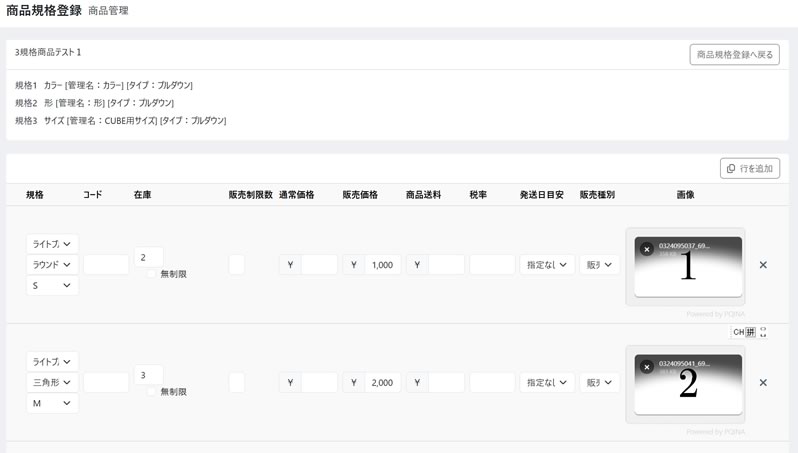Check 無制限 for the row with stock 3

[x=151, y=391]
